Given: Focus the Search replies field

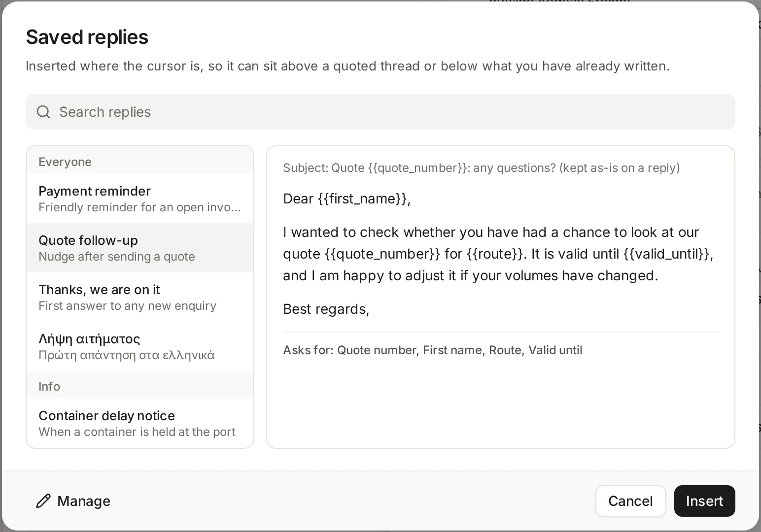Looking at the screenshot, I should [380, 112].
